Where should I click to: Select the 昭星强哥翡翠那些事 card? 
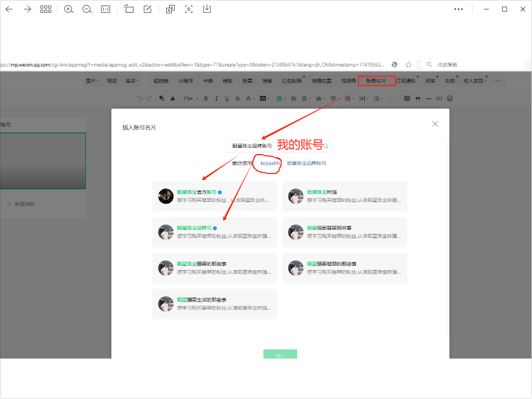click(x=344, y=232)
